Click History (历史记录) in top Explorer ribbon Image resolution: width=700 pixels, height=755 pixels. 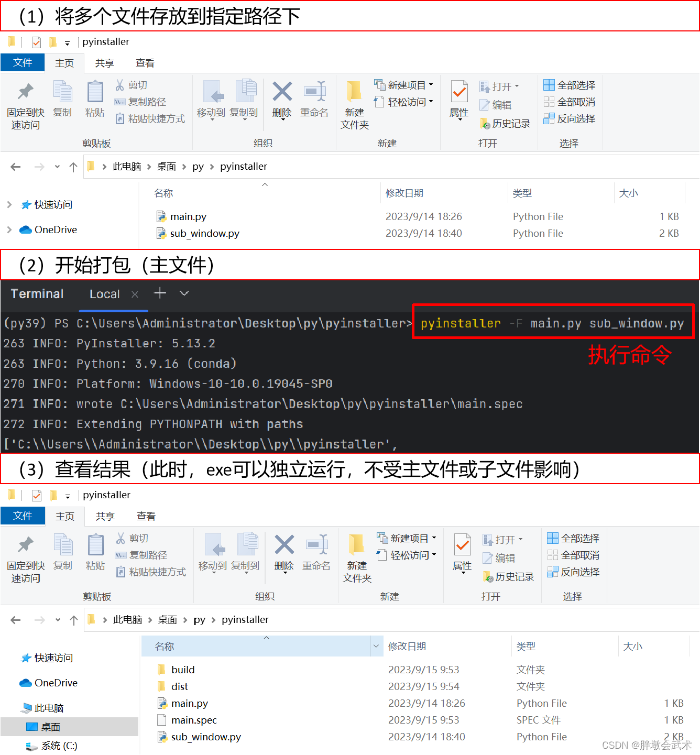point(505,123)
